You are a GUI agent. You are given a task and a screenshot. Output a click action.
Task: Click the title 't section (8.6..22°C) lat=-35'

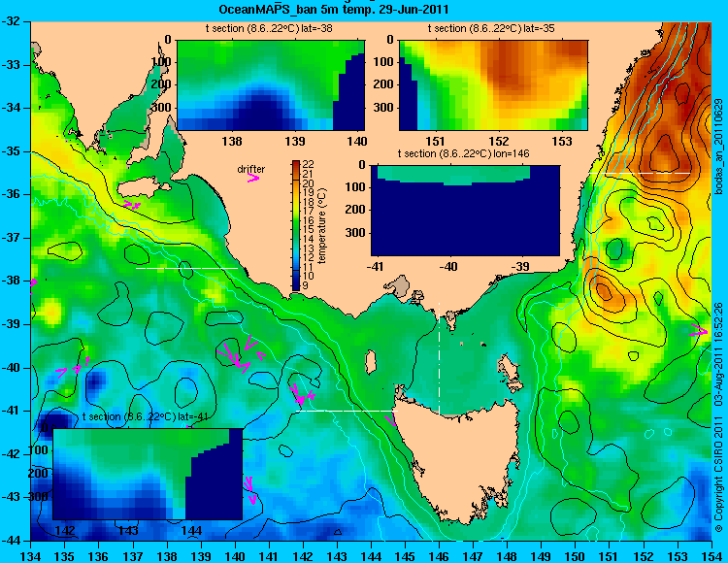[491, 29]
